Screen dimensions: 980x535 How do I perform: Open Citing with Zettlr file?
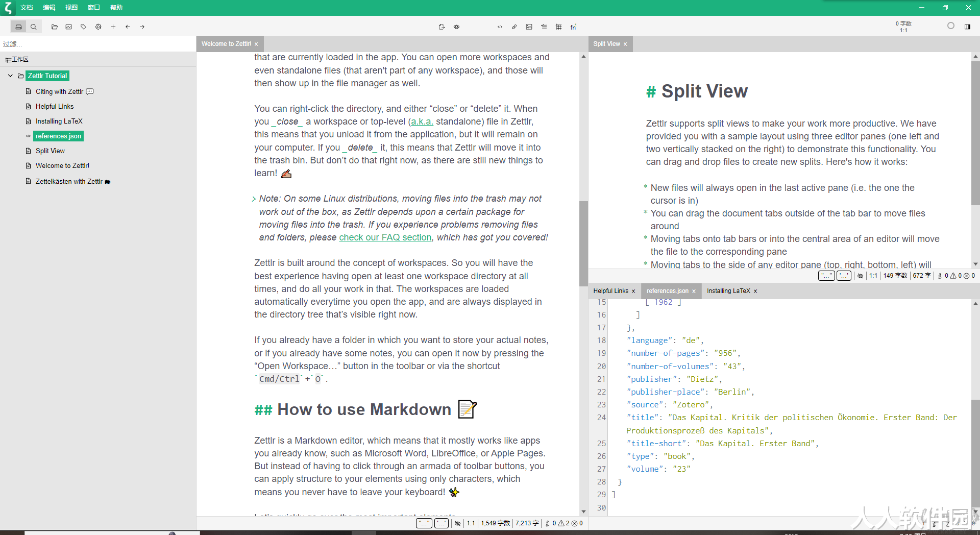click(59, 92)
